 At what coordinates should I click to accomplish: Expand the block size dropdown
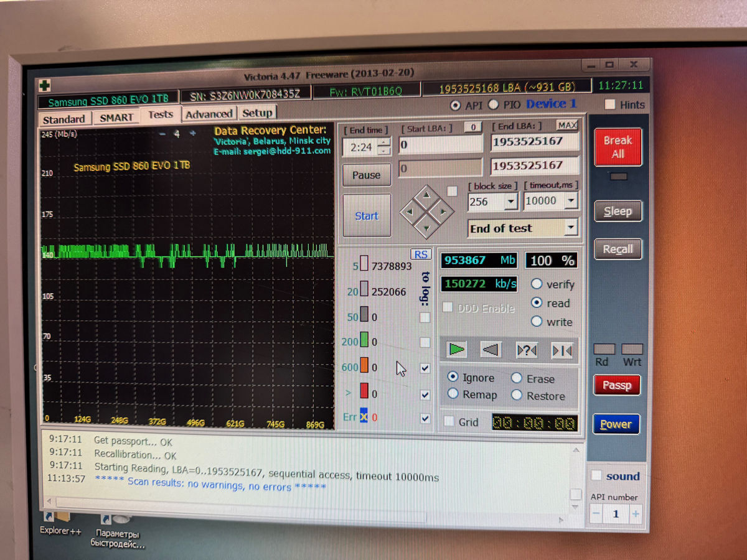point(510,202)
